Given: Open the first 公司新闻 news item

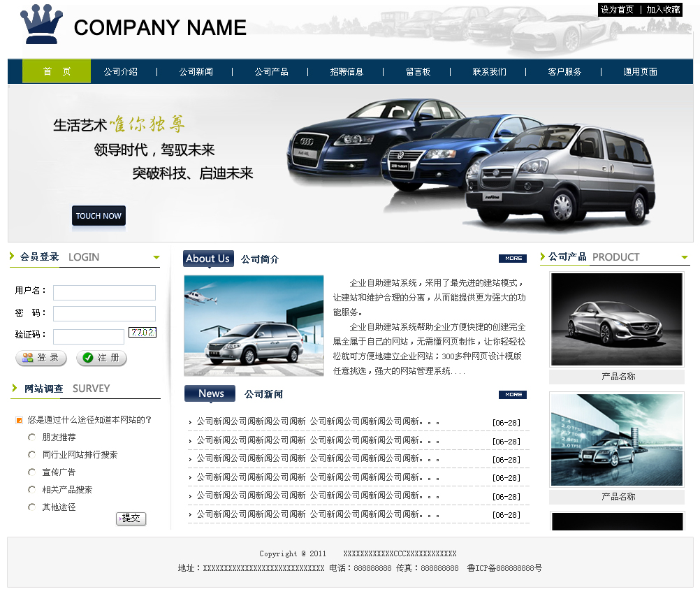Looking at the screenshot, I should point(318,422).
